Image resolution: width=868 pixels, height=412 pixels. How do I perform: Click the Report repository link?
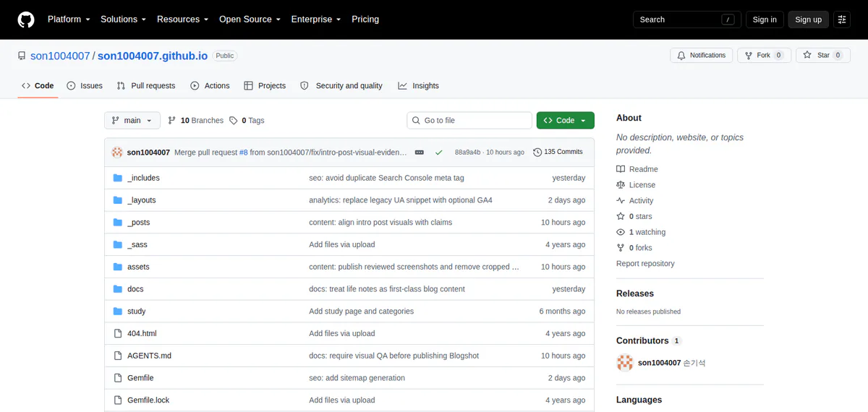(x=645, y=264)
